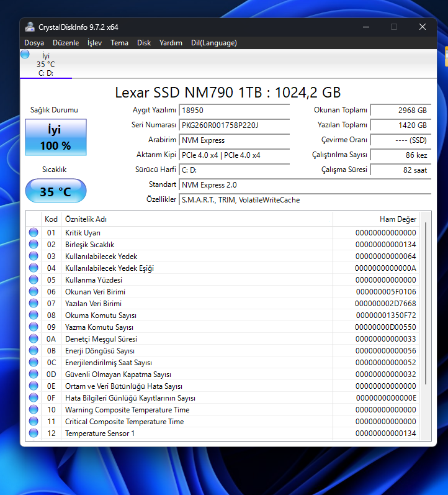
Task: Click status orb for Kritik Uyarı row
Action: point(34,233)
